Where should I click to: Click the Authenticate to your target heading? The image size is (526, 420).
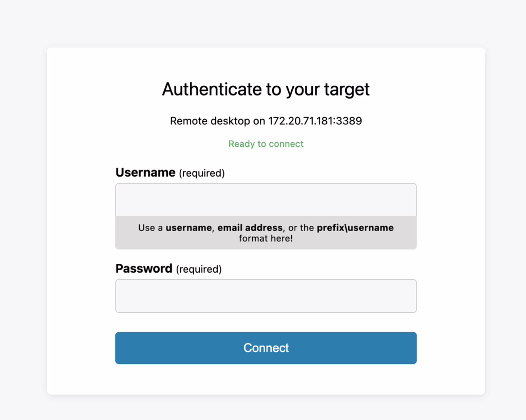pyautogui.click(x=266, y=89)
